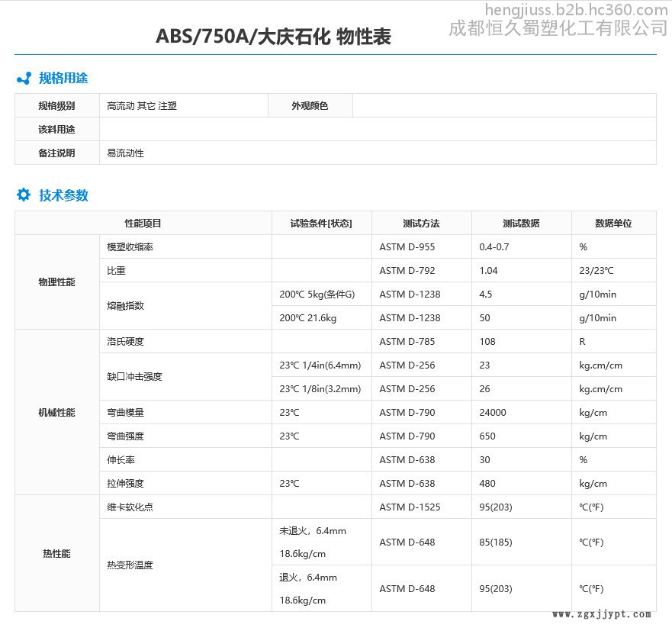Viewport: 672px width, 631px height.
Task: Click the 熔融指数 property cell
Action: [185, 306]
